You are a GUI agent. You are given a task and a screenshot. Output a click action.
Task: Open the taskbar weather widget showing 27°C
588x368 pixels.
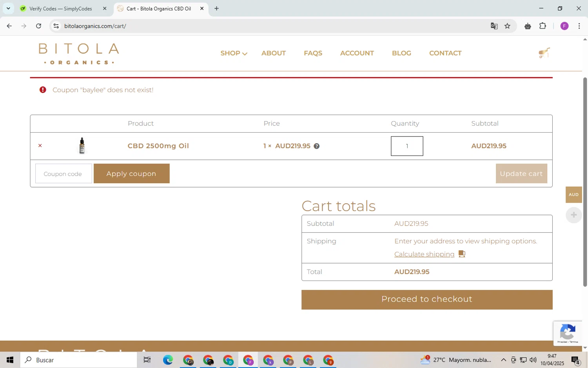click(x=456, y=360)
